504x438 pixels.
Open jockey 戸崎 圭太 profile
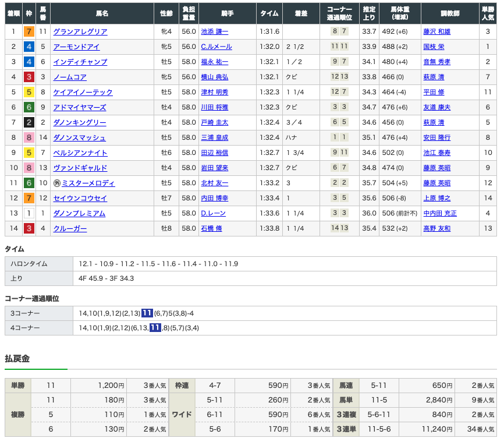click(215, 122)
